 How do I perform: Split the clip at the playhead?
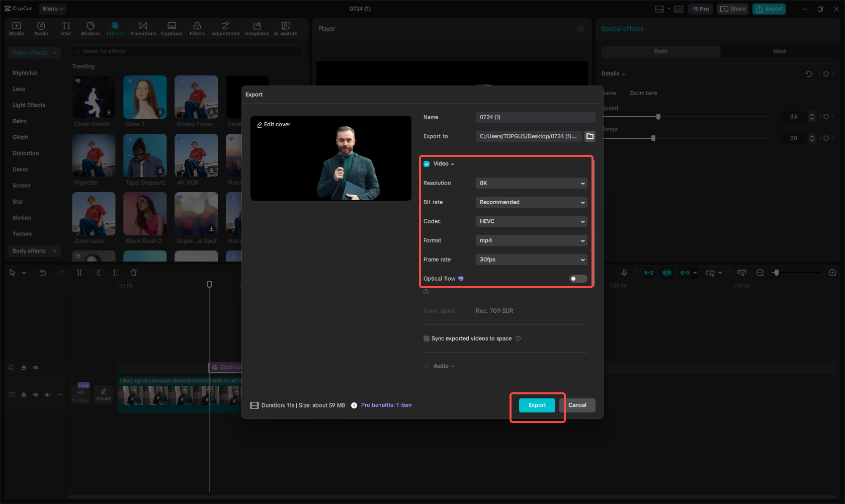[79, 273]
